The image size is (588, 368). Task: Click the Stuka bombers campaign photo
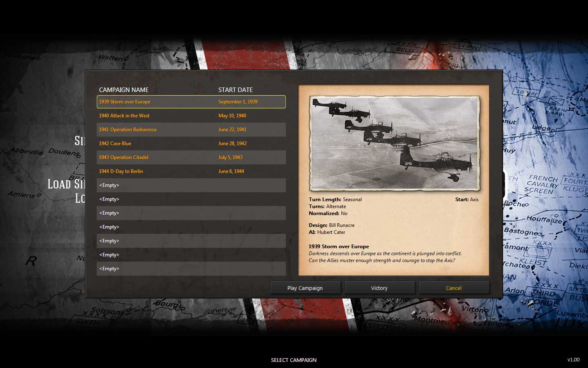pos(394,144)
